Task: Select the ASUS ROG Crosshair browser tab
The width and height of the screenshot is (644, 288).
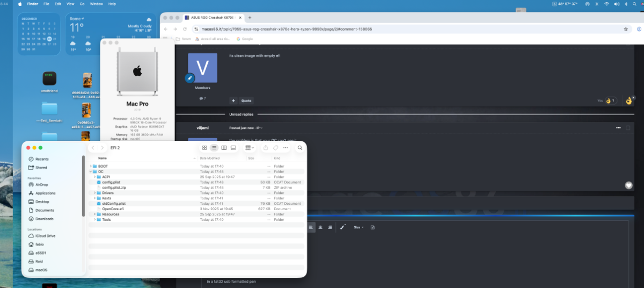Action: point(213,18)
